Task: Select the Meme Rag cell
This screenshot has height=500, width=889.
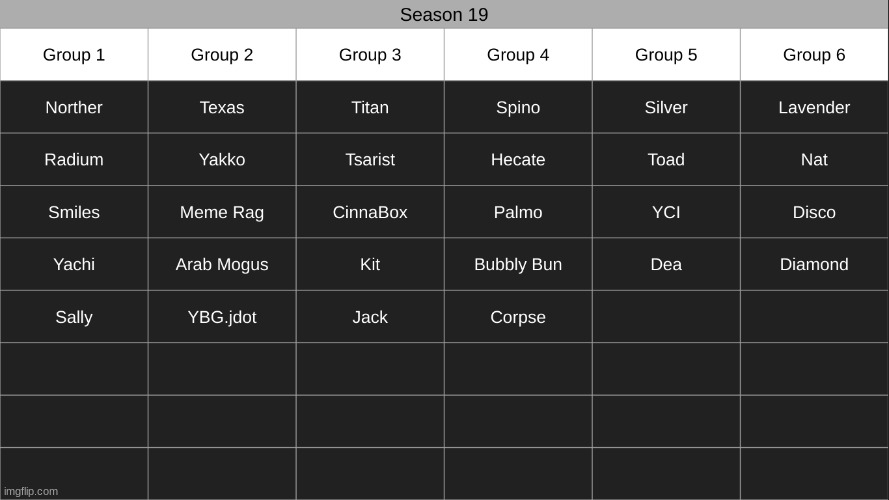Action: click(222, 212)
